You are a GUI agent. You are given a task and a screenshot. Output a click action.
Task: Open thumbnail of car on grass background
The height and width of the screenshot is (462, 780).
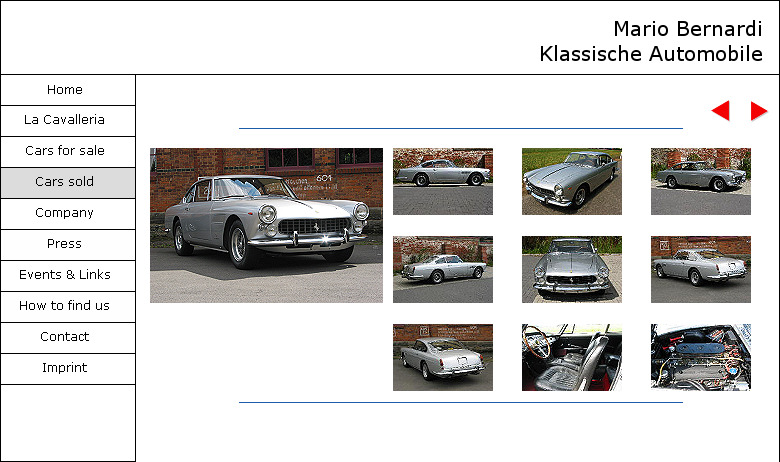(572, 181)
